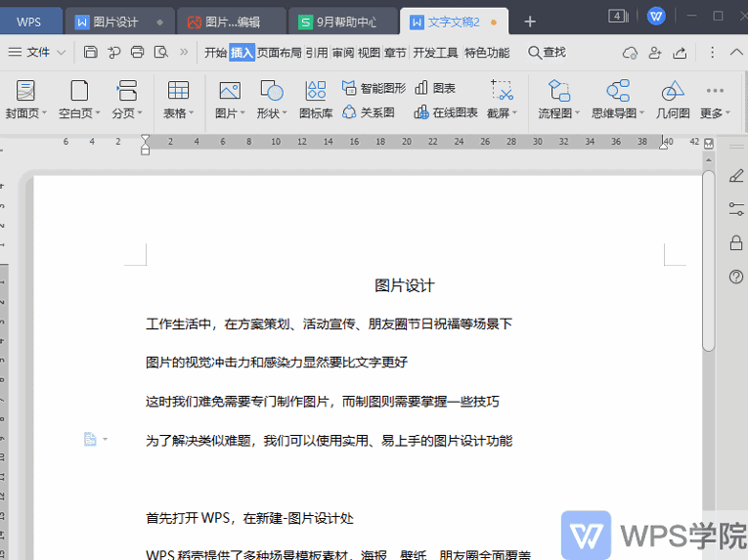Insert a 图表 chart
The height and width of the screenshot is (560, 748).
(435, 88)
